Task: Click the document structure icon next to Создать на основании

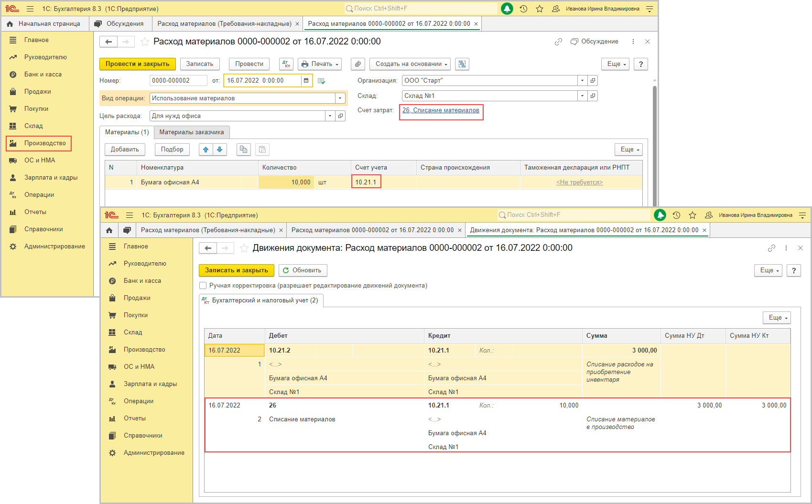Action: tap(462, 64)
